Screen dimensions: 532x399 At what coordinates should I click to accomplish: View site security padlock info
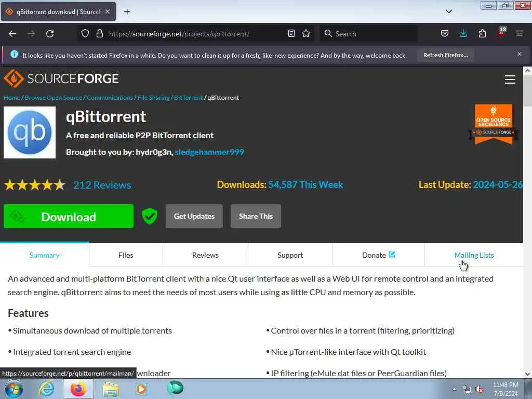point(99,33)
